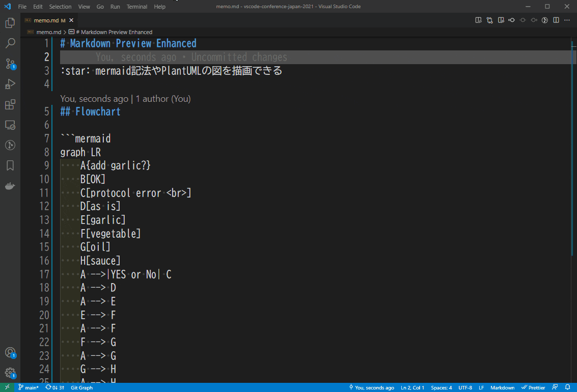The width and height of the screenshot is (577, 392).
Task: Click the '# Markdown Preview Enhanced' heading on line 1
Action: pos(128,43)
